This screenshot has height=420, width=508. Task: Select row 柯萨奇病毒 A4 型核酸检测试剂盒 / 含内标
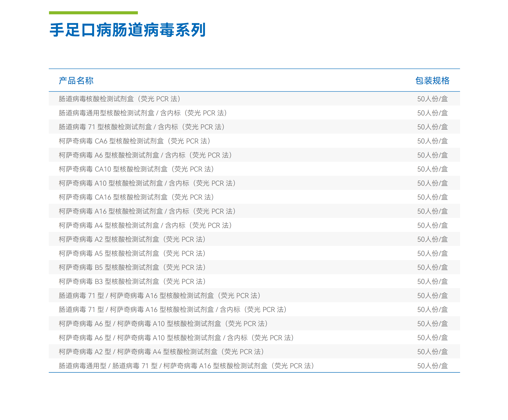(254, 225)
